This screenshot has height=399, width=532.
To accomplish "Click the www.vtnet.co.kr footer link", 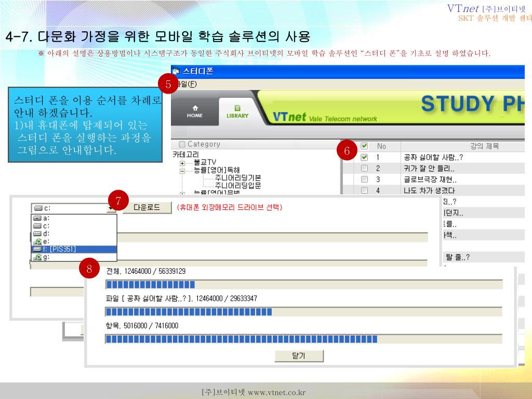I will pyautogui.click(x=276, y=393).
